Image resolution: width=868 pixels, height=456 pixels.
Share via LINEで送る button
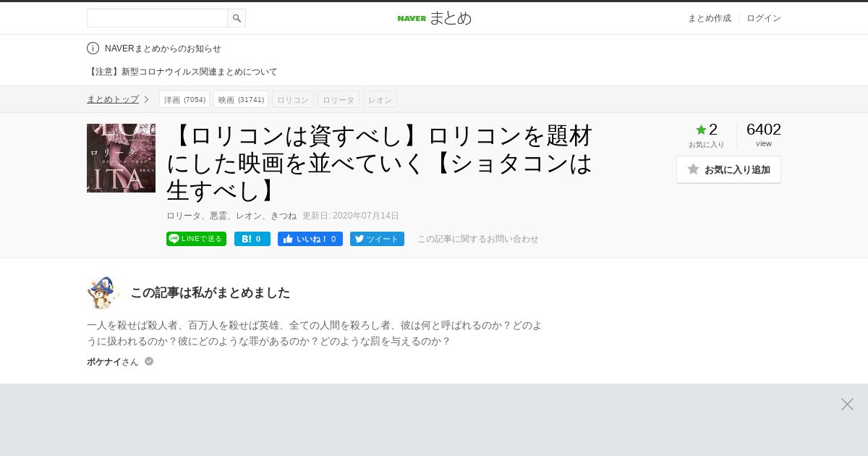pyautogui.click(x=196, y=239)
